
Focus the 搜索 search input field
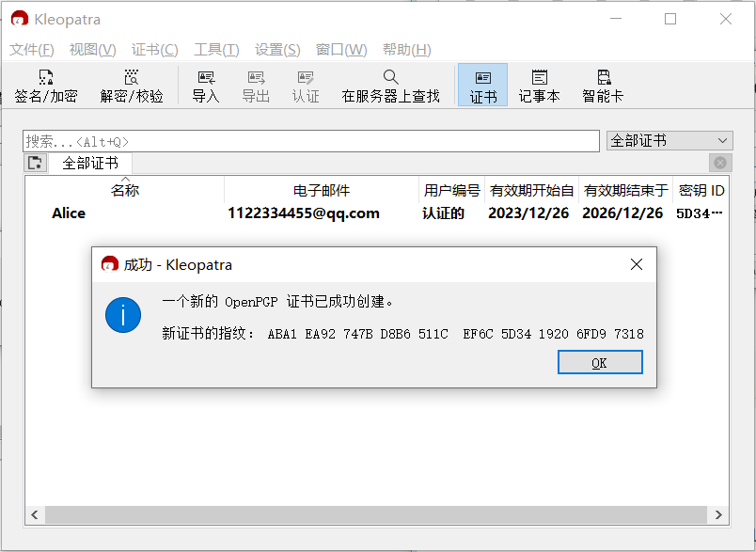pos(311,141)
